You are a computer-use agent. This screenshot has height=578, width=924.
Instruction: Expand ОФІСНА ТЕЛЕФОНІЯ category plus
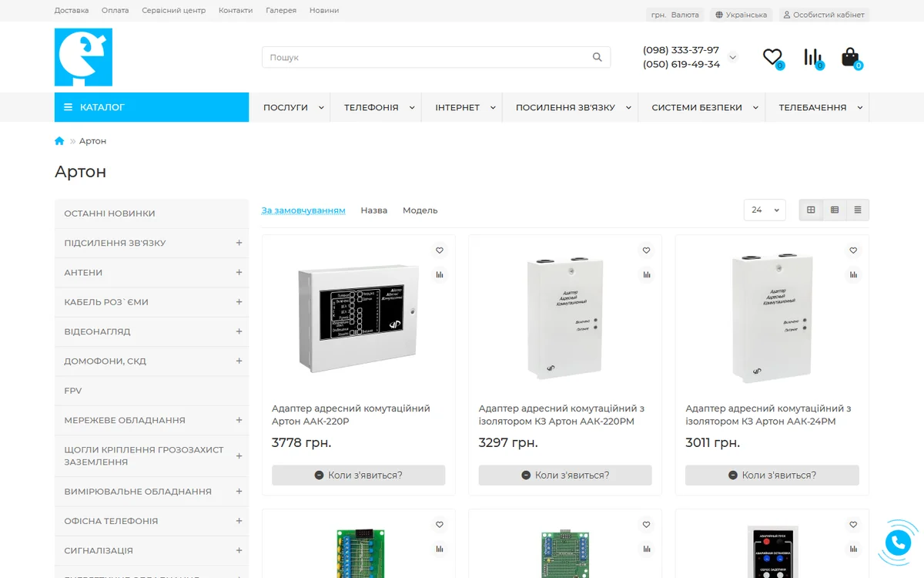[x=239, y=521]
